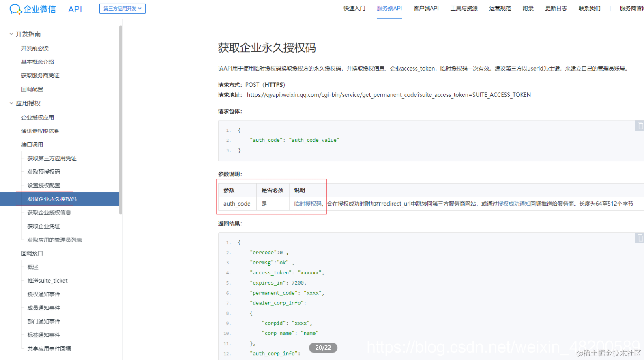Select the highlighted 获取企业永久授权码 item
644x360 pixels.
coord(60,199)
